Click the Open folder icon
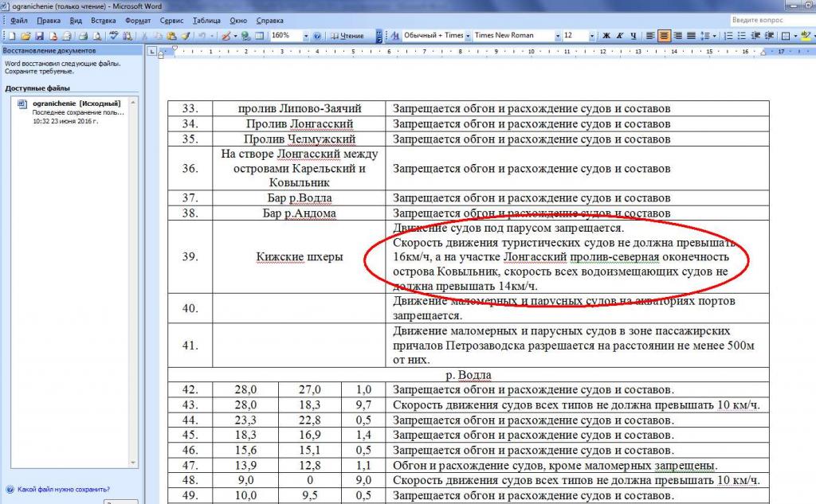 (26, 36)
